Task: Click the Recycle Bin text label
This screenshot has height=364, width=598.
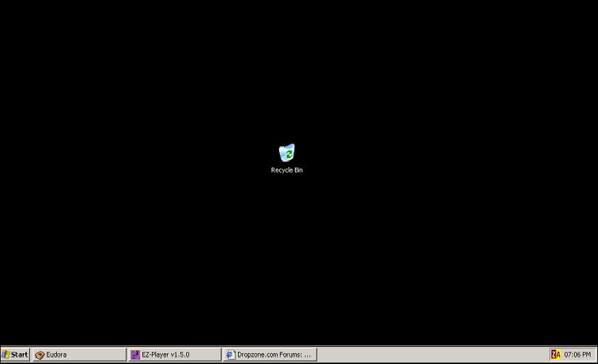Action: click(x=287, y=170)
